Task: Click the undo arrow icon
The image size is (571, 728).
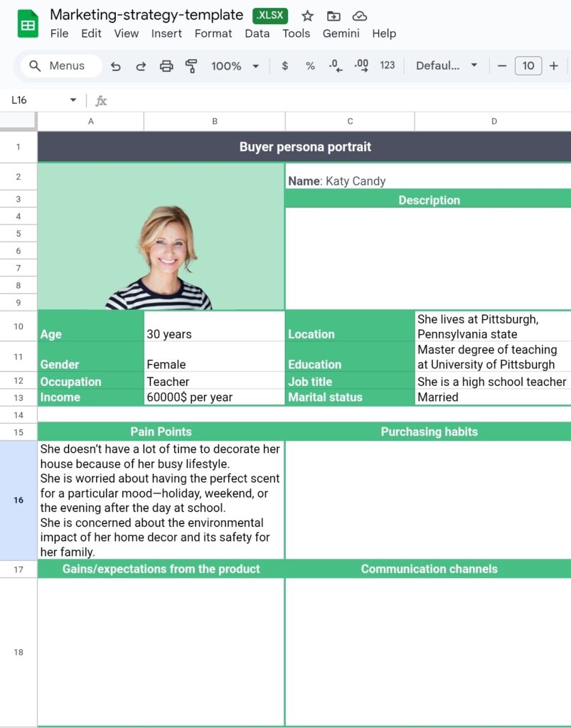Action: pyautogui.click(x=115, y=66)
